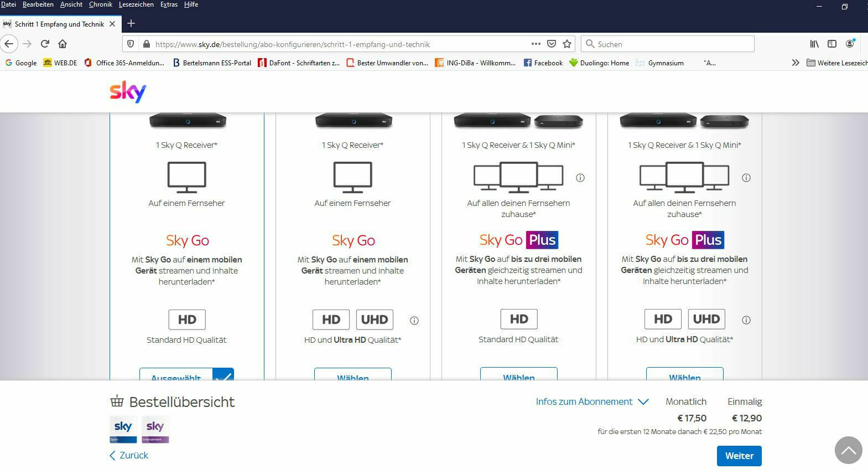
Task: Open Office 365 bookmark
Action: [x=124, y=63]
